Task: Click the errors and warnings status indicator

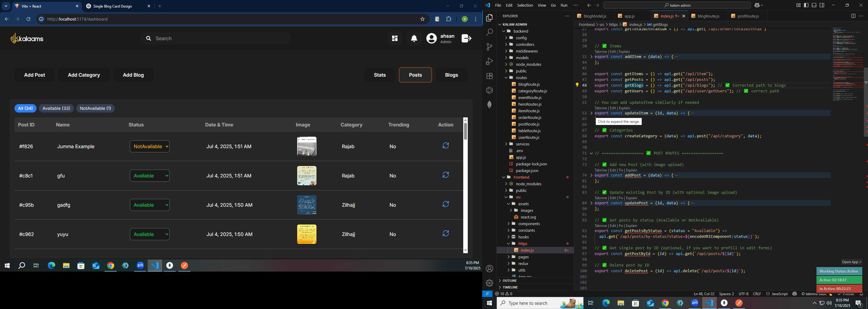Action: coord(503,294)
